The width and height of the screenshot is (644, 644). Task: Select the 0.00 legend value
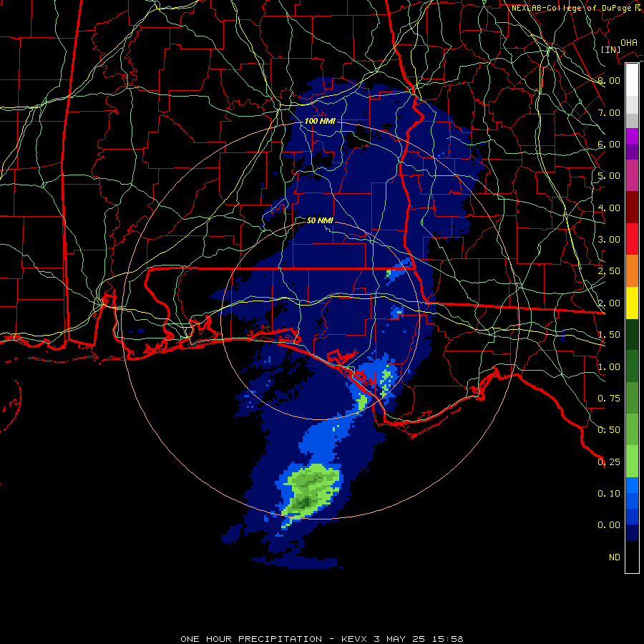pyautogui.click(x=609, y=525)
